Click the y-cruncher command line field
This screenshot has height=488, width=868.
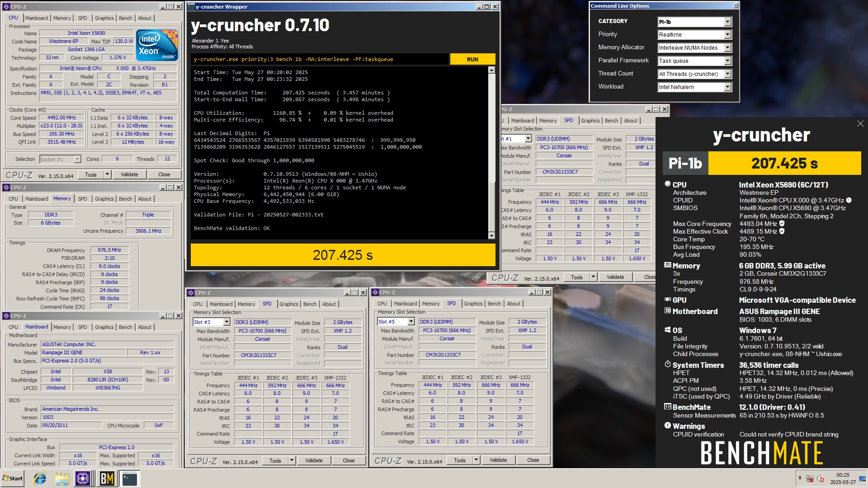point(320,59)
